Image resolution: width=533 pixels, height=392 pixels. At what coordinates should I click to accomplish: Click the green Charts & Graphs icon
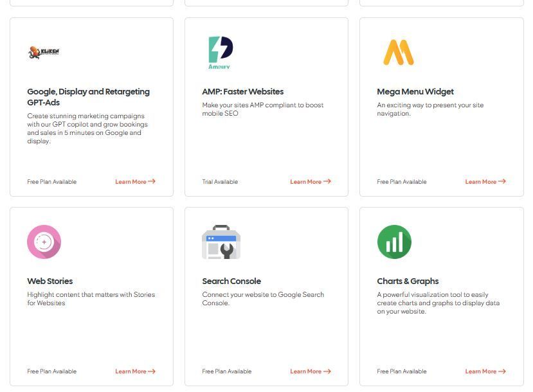tap(394, 242)
